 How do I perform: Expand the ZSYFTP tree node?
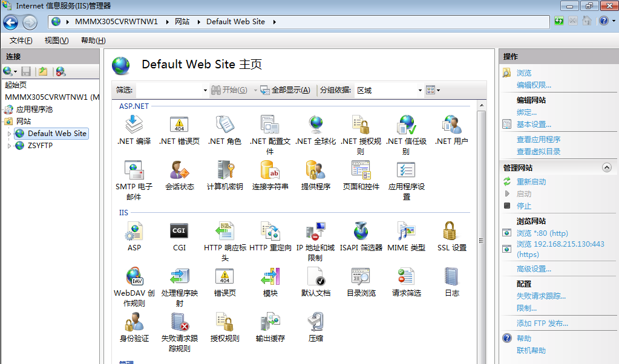click(9, 146)
